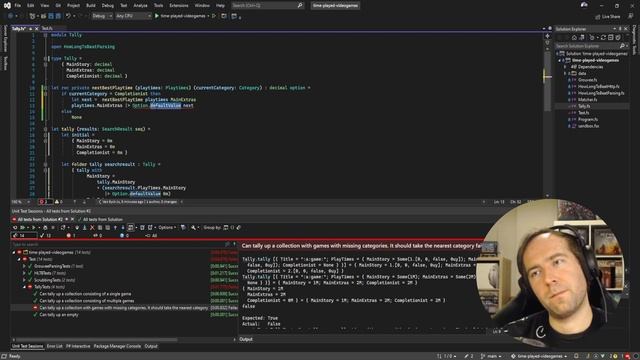Expand the HLTBTests node
The width and height of the screenshot is (640, 360).
click(x=24, y=273)
